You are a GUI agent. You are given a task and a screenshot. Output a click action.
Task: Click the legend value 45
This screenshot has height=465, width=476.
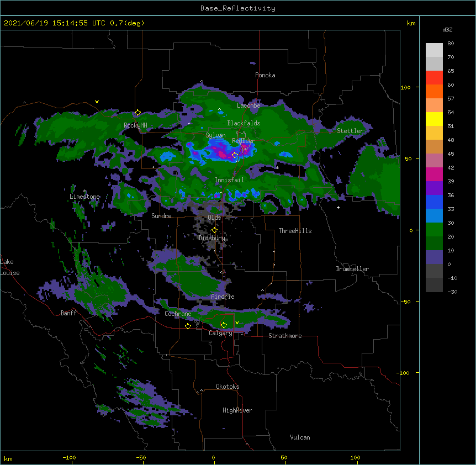[x=451, y=154]
